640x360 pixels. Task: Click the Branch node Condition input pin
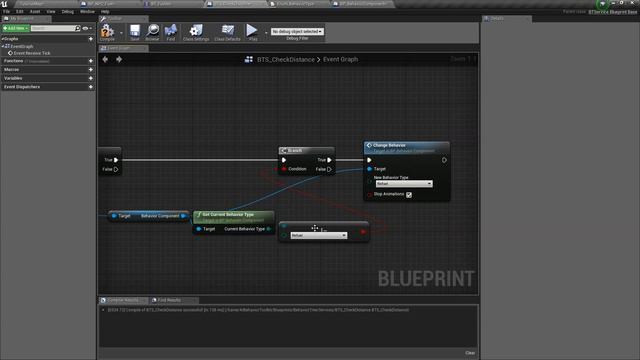coord(284,169)
